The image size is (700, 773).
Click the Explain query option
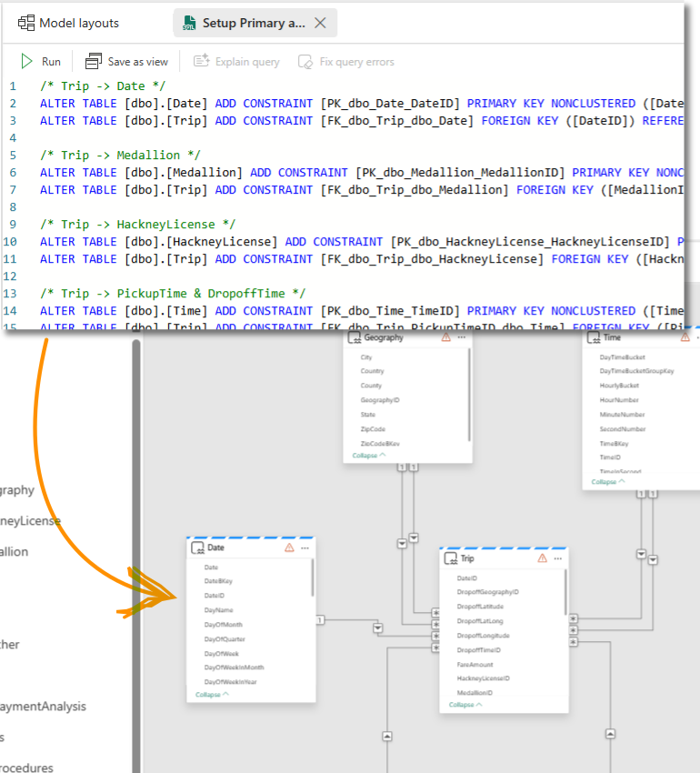click(x=236, y=62)
